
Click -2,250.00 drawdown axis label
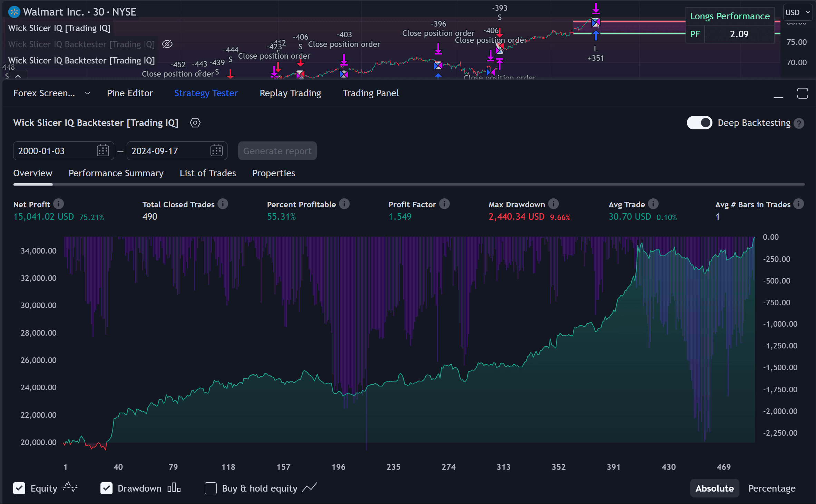coord(780,433)
